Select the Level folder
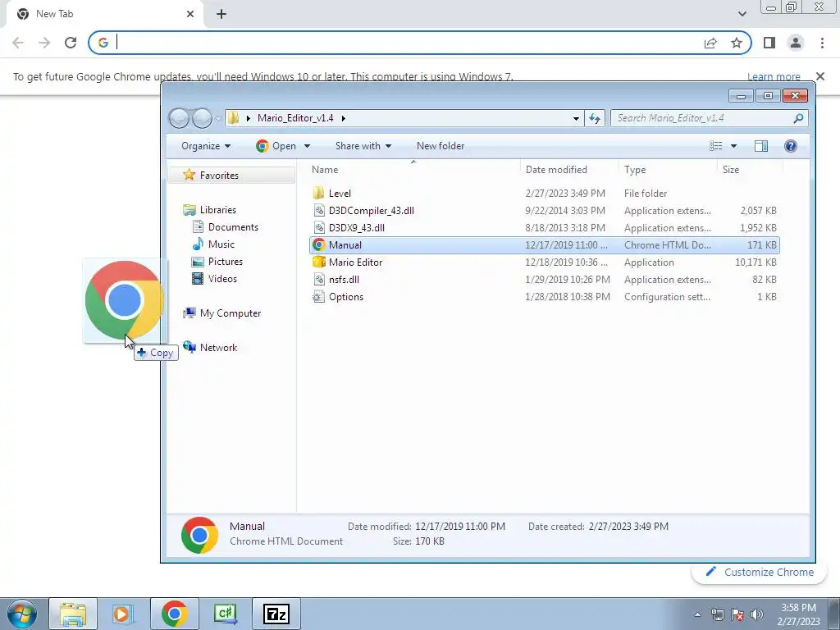840x630 pixels. point(545,194)
